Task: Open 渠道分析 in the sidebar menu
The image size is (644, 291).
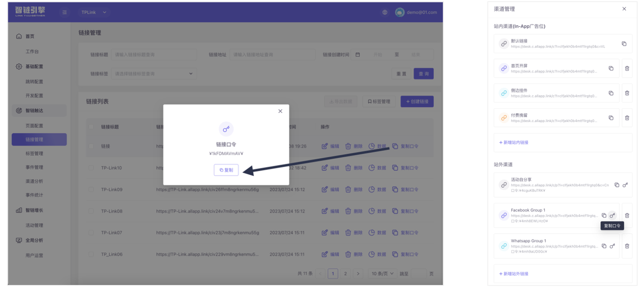Action: click(x=34, y=181)
